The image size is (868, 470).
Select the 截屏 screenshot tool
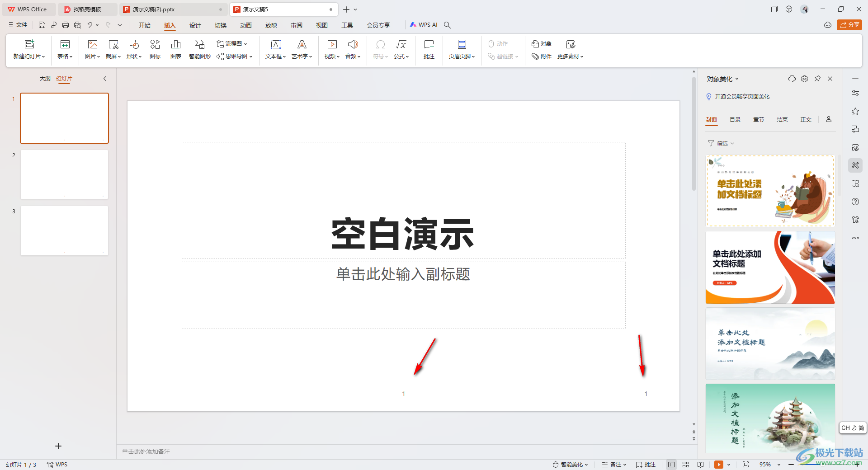pyautogui.click(x=113, y=49)
